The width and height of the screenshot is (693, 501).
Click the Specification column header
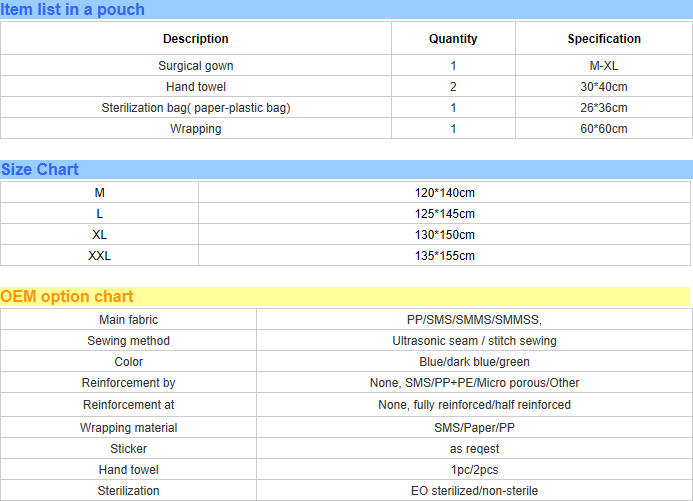point(604,39)
